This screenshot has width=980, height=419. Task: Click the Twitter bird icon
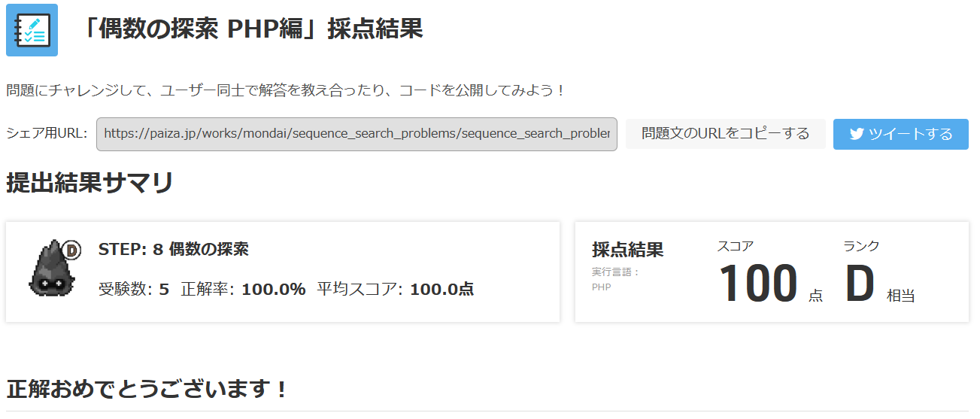(856, 134)
